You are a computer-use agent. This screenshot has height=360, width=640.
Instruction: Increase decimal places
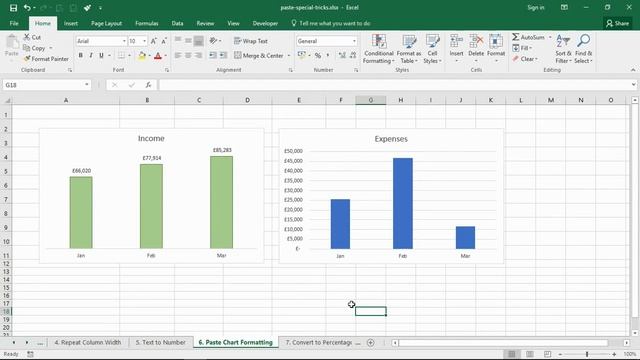[342, 56]
